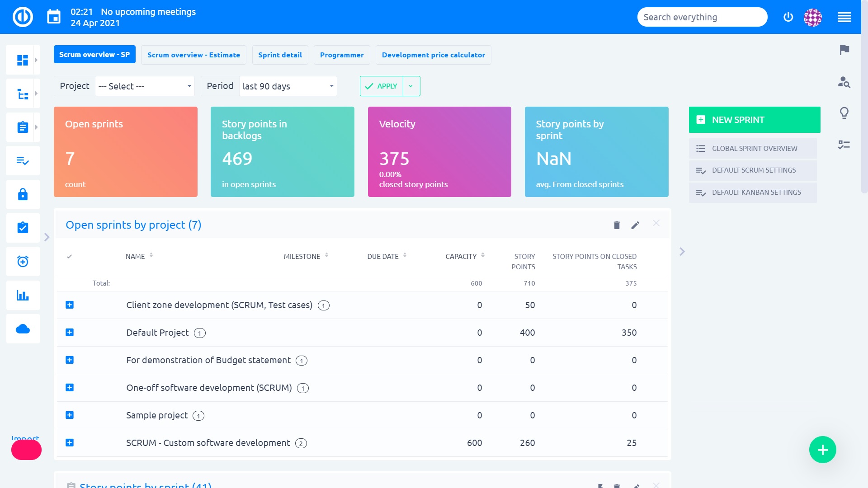Open the Period dropdown showing last 90 days
The image size is (868, 488).
288,86
